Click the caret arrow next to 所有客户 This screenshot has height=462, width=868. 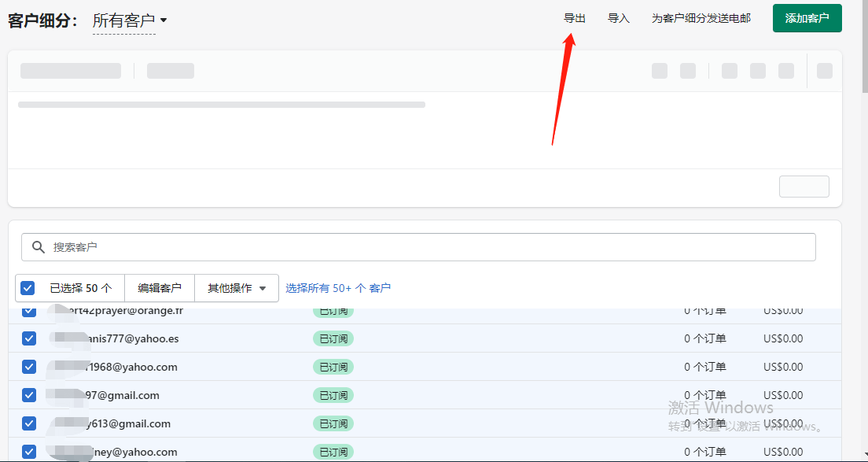tap(164, 20)
